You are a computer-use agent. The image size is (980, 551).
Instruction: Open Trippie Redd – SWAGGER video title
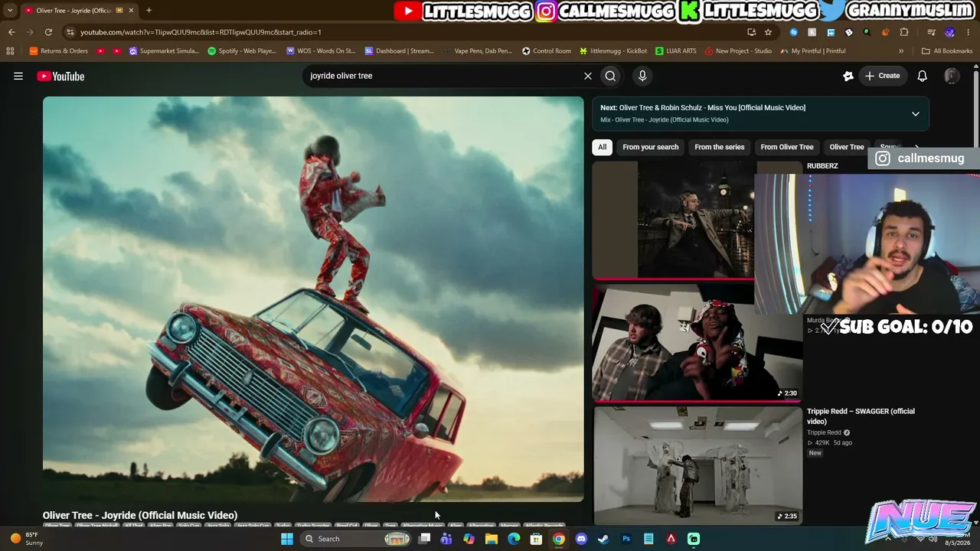pos(861,416)
